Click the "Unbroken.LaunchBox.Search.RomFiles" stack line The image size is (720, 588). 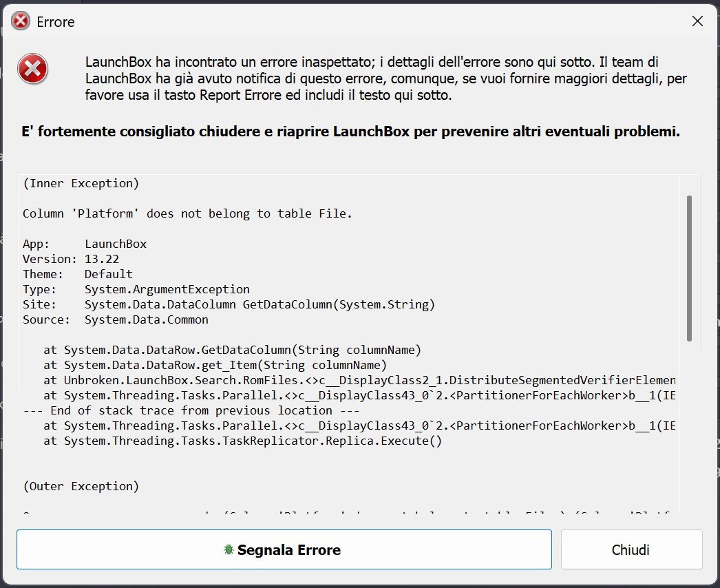359,380
